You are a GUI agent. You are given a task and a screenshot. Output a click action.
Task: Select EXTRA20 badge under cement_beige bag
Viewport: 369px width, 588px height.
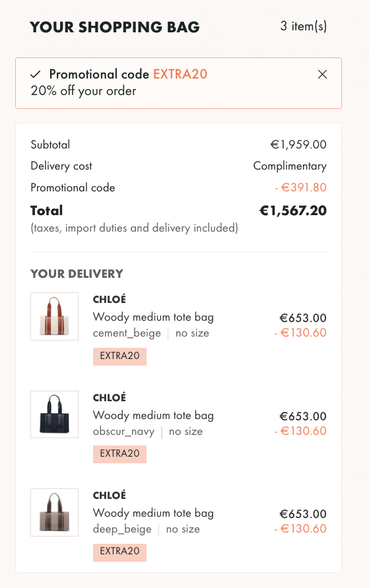(119, 356)
